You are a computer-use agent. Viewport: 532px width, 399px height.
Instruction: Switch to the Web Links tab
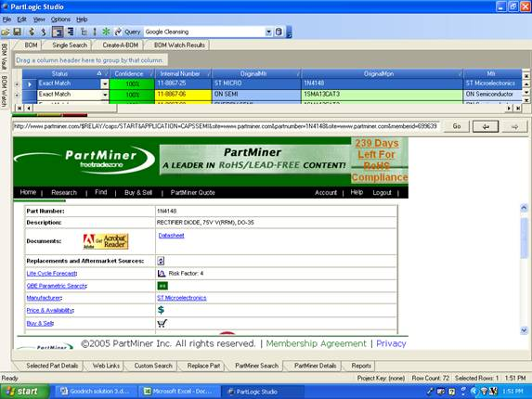point(106,366)
